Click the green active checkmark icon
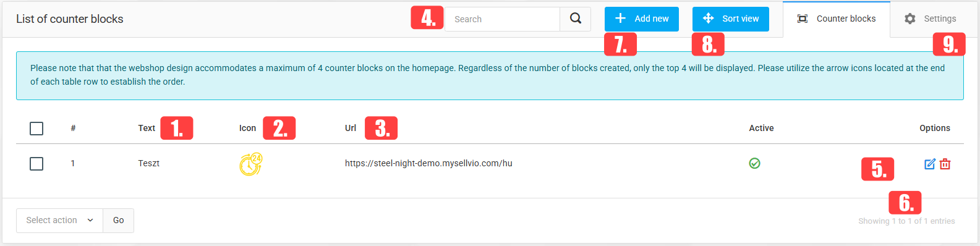Viewport: 980px width, 246px height. [754, 163]
